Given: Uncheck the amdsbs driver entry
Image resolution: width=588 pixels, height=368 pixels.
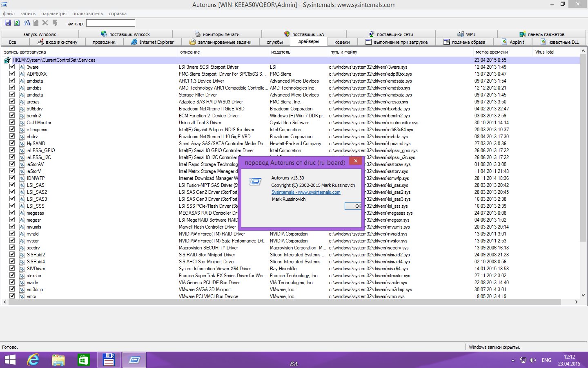Looking at the screenshot, I should pos(12,88).
